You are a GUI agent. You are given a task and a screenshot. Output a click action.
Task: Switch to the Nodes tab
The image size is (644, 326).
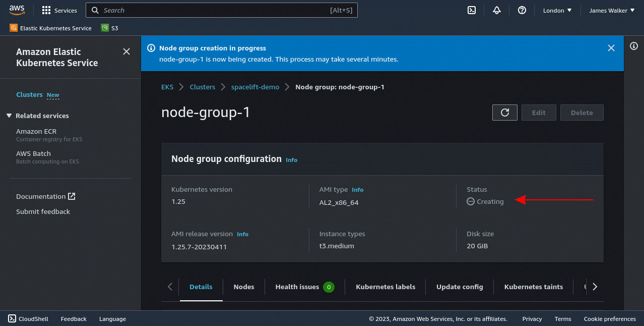pyautogui.click(x=244, y=287)
